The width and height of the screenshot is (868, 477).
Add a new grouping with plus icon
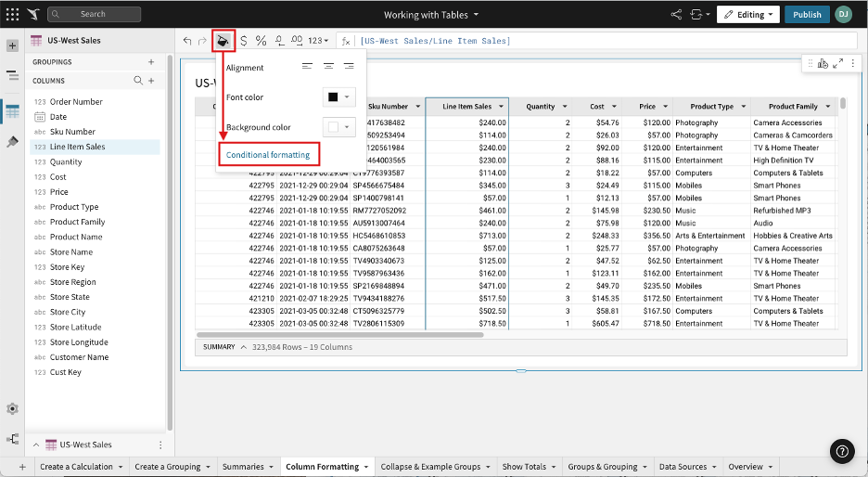pos(151,62)
